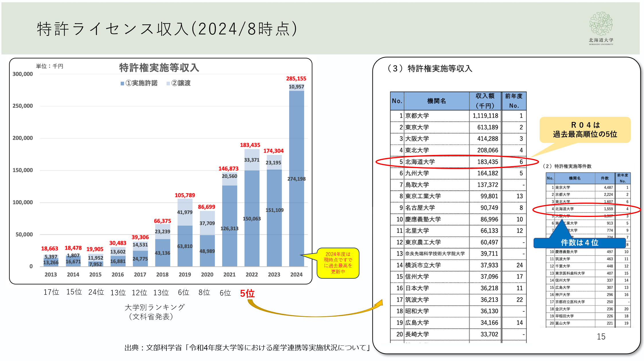Click 北海道大学 in the 件数 table

(x=565, y=209)
